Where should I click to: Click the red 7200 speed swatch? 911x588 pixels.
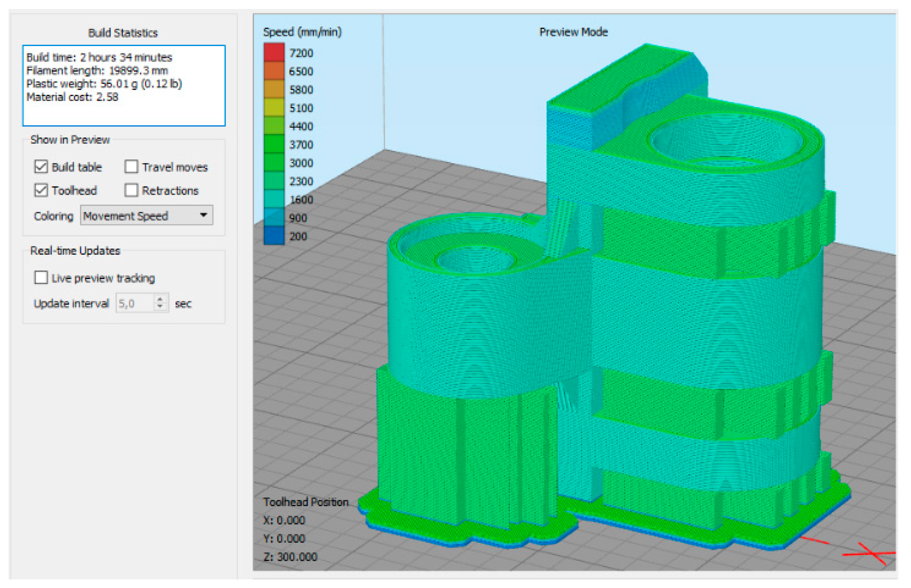[274, 52]
